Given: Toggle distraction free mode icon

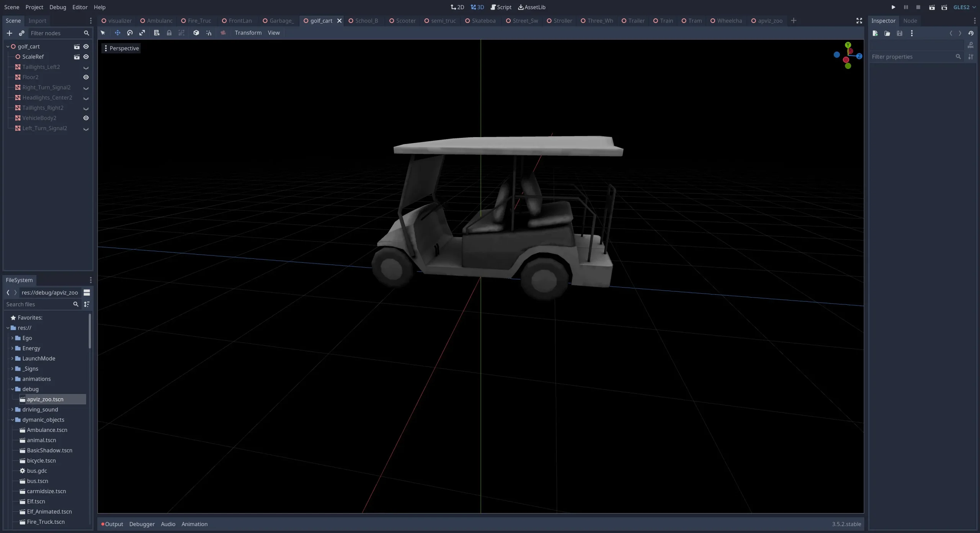Looking at the screenshot, I should pyautogui.click(x=859, y=21).
